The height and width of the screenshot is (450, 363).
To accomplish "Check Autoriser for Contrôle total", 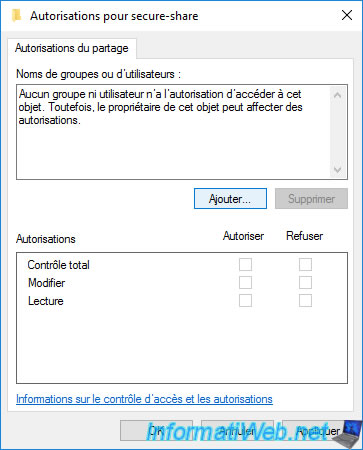I will 245,265.
